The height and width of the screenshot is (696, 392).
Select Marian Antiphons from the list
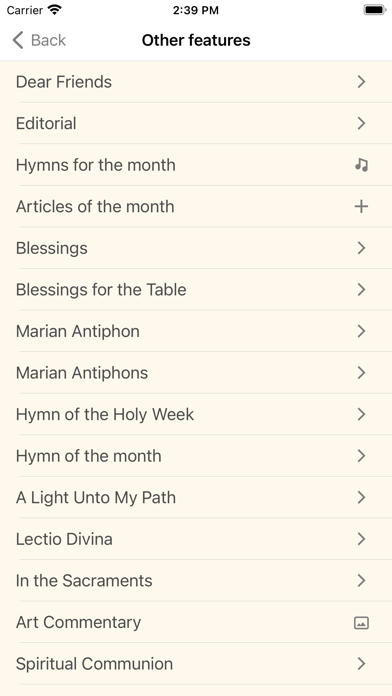click(x=196, y=373)
